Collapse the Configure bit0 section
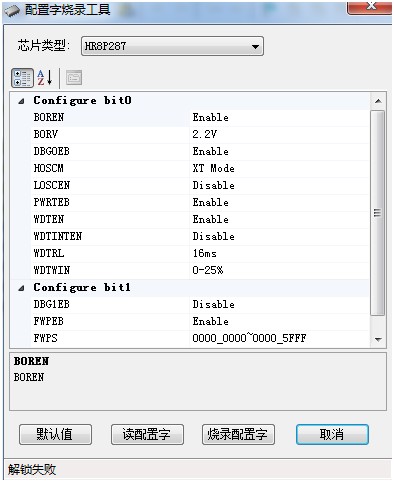Screen dimensions: 394x482 tap(21, 101)
